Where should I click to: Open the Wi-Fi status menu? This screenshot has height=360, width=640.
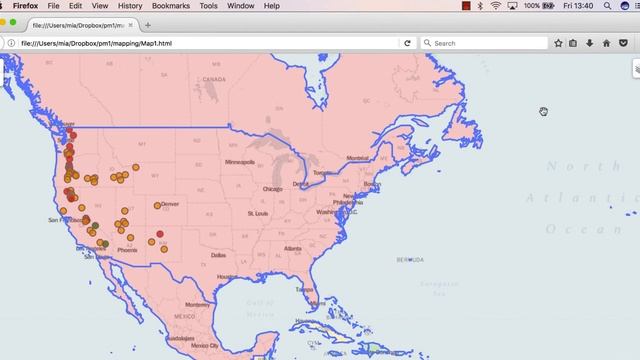point(496,6)
